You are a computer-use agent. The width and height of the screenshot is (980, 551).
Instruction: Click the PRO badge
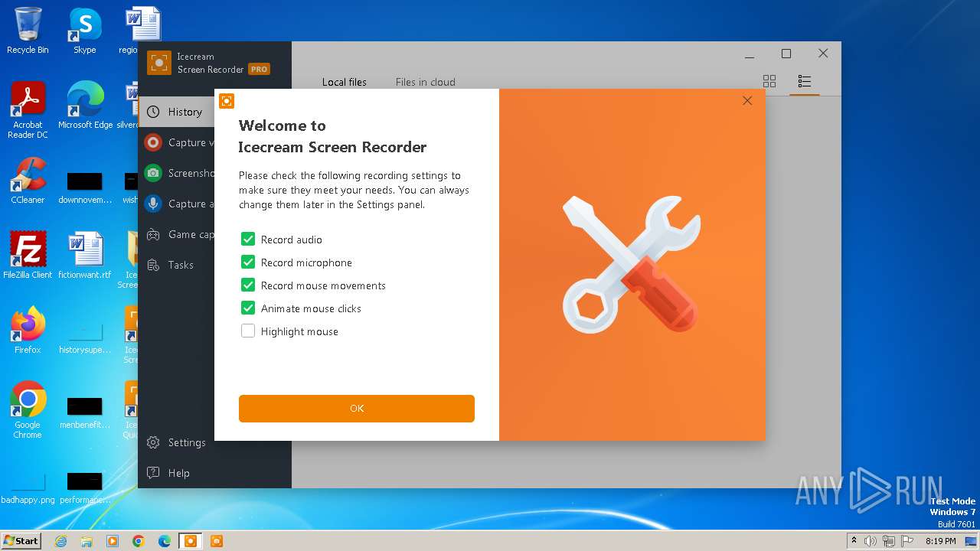point(259,70)
